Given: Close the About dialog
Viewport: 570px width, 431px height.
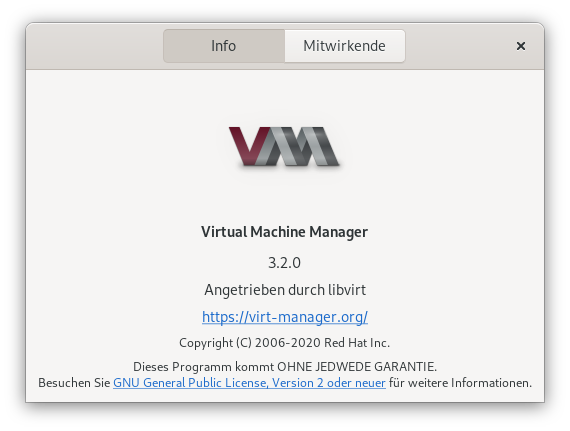Looking at the screenshot, I should coord(521,46).
